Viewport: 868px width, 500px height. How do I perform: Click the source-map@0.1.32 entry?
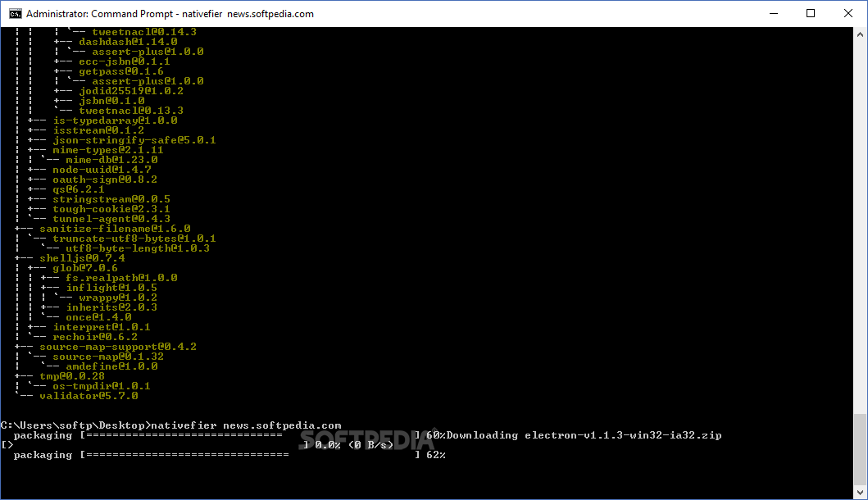[108, 357]
